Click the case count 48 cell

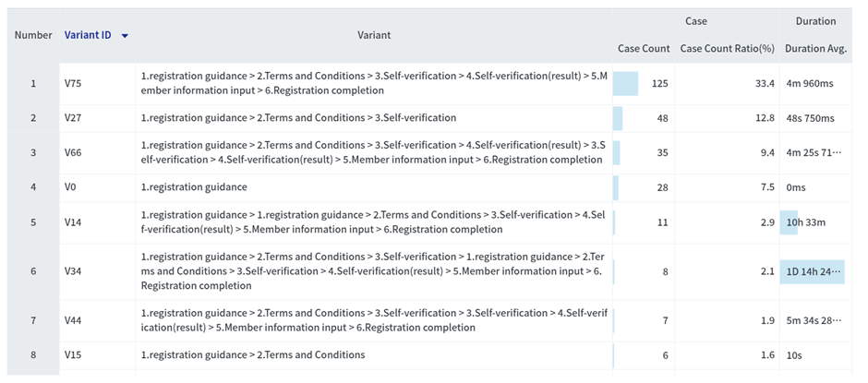pos(644,118)
